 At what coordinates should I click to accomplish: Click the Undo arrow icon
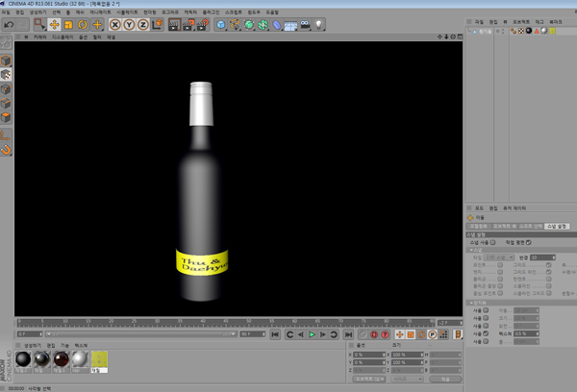point(9,25)
